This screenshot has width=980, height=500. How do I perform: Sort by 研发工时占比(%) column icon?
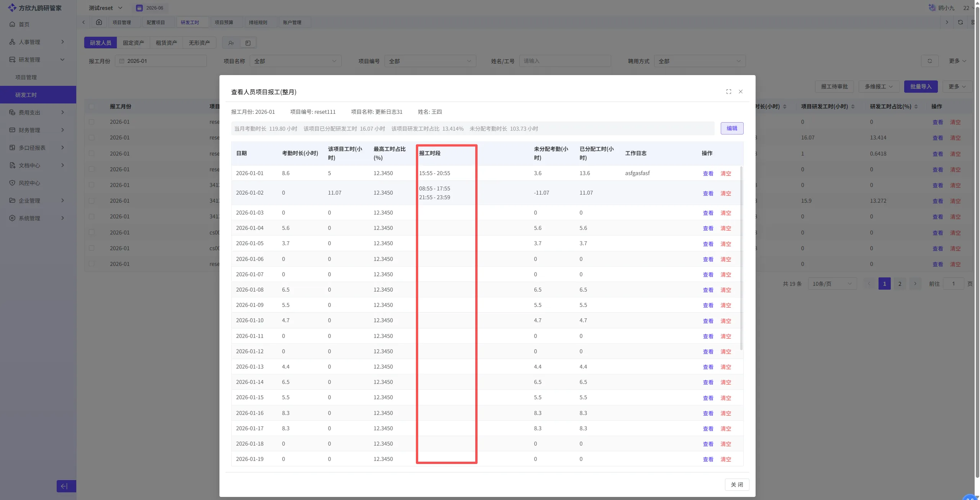click(916, 107)
